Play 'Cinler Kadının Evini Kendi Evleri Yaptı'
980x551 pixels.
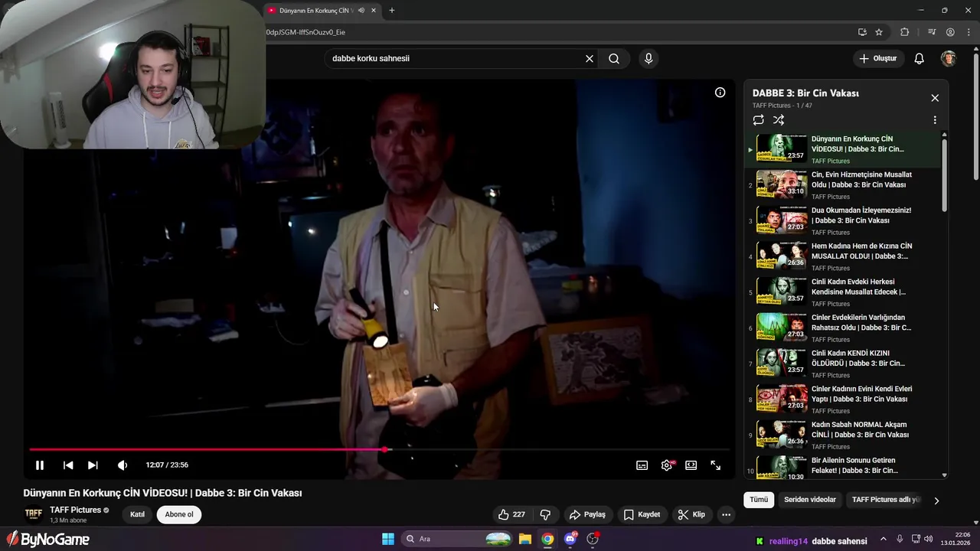pyautogui.click(x=843, y=399)
